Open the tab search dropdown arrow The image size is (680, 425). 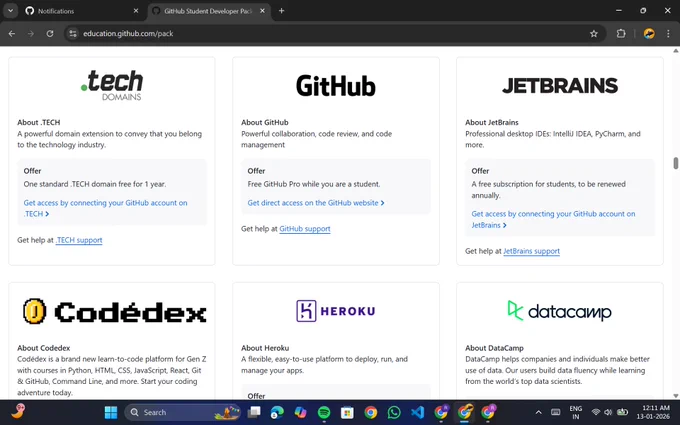click(x=10, y=11)
